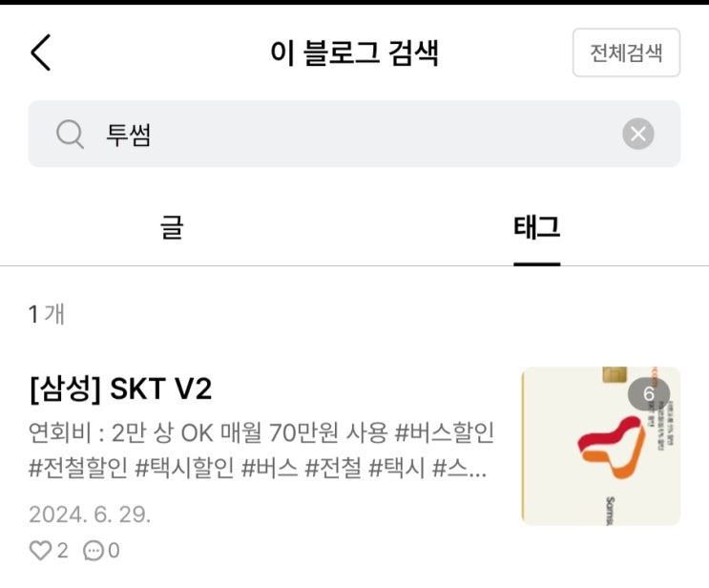Select the 태그 tab
This screenshot has height=588, width=709.
(536, 227)
